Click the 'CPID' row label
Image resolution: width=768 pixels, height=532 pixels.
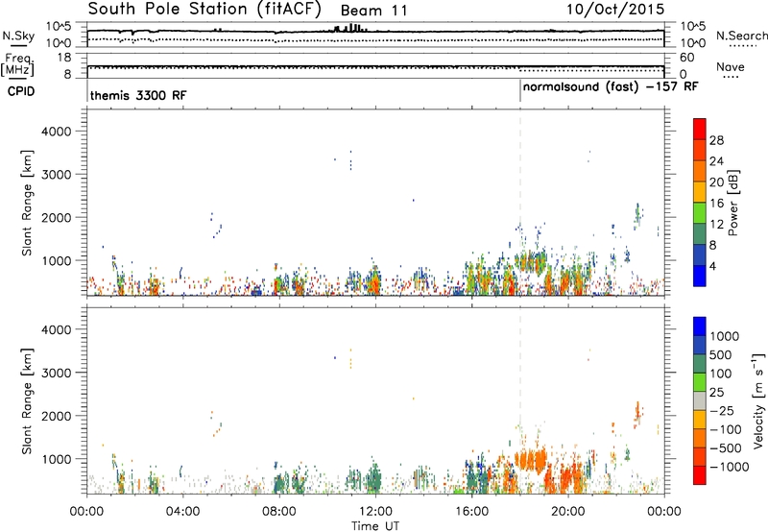[21, 91]
